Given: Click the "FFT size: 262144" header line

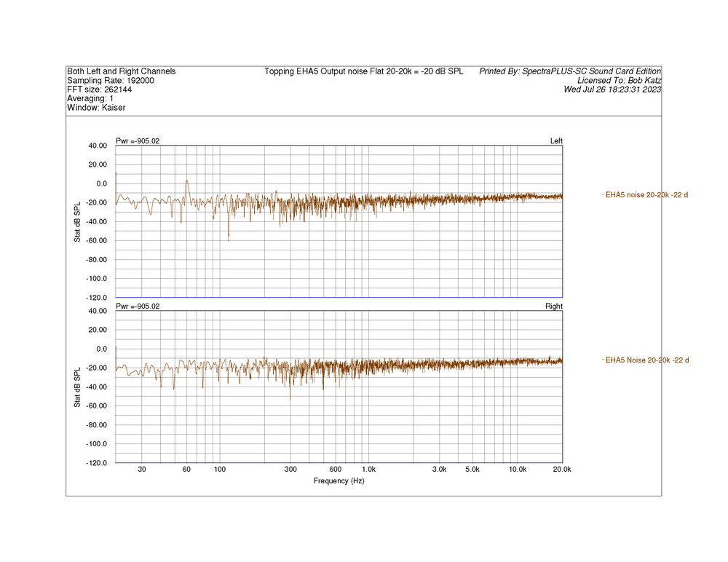Looking at the screenshot, I should pos(100,90).
